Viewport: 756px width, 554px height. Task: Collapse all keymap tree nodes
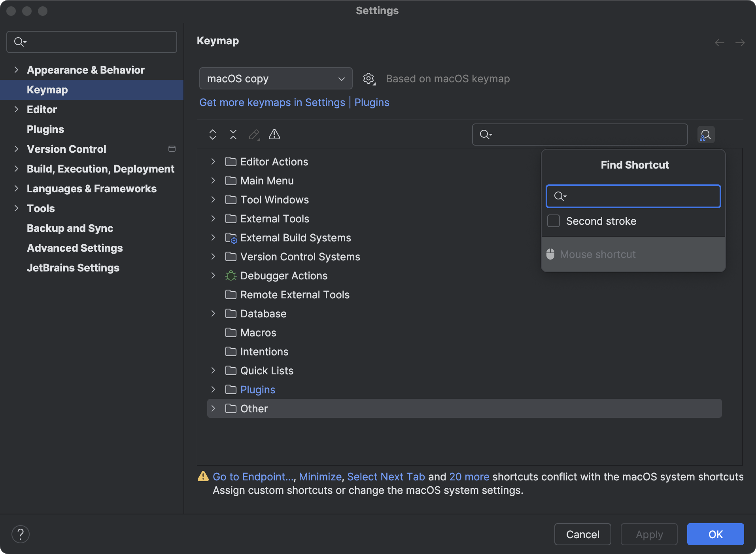tap(233, 135)
